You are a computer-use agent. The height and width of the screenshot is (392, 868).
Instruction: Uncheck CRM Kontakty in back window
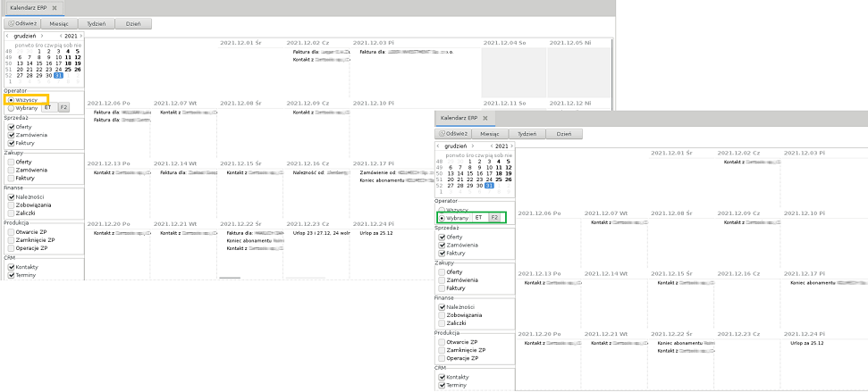(11, 267)
